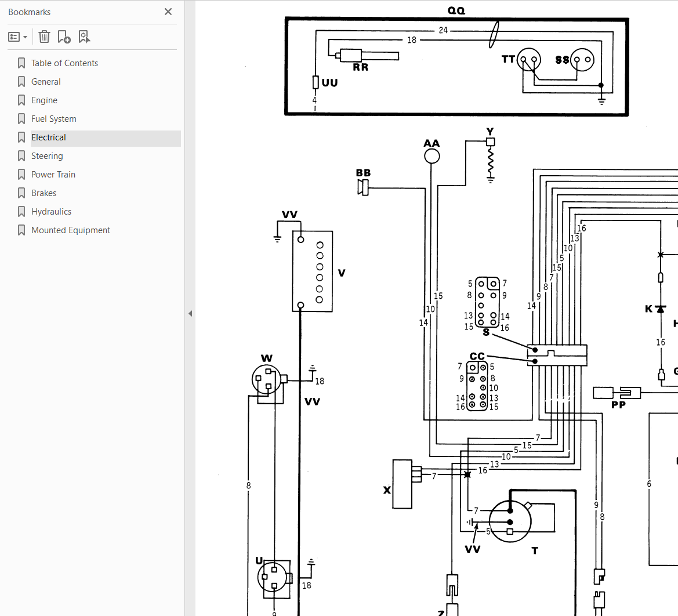This screenshot has width=678, height=616.
Task: Click the TT connector label
Action: pos(509,59)
